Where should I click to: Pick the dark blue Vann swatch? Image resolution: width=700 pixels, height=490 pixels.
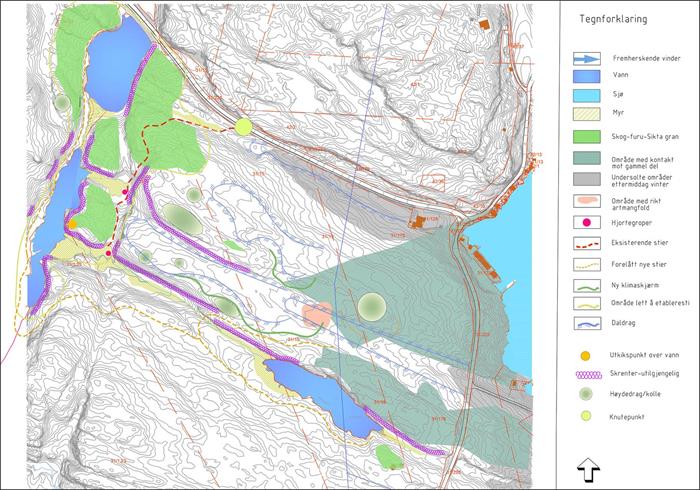click(585, 76)
